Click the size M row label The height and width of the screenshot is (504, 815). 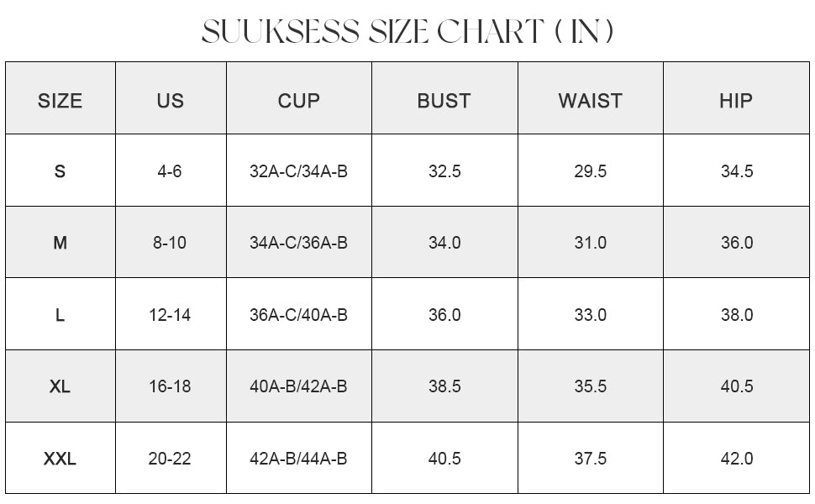click(60, 243)
